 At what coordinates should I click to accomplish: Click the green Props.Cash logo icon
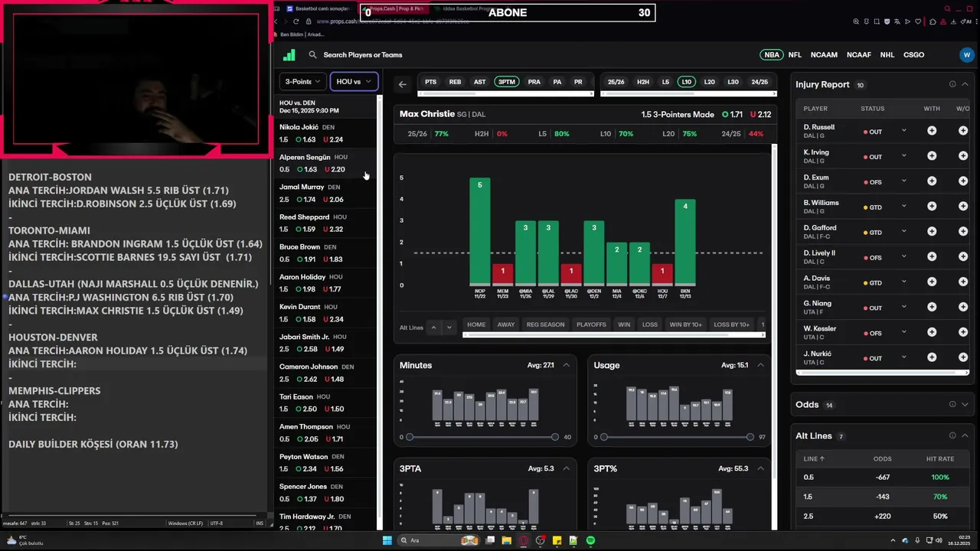point(289,55)
